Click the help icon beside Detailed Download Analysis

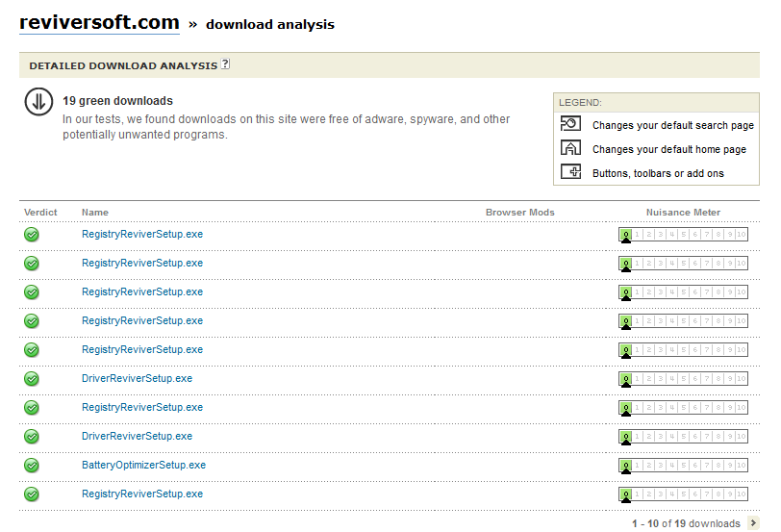point(225,64)
